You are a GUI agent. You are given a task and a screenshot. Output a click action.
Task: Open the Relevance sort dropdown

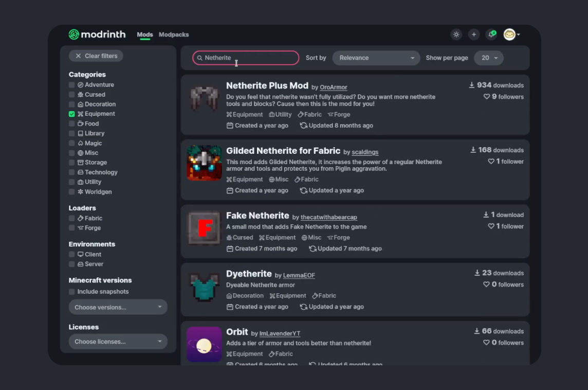click(376, 58)
